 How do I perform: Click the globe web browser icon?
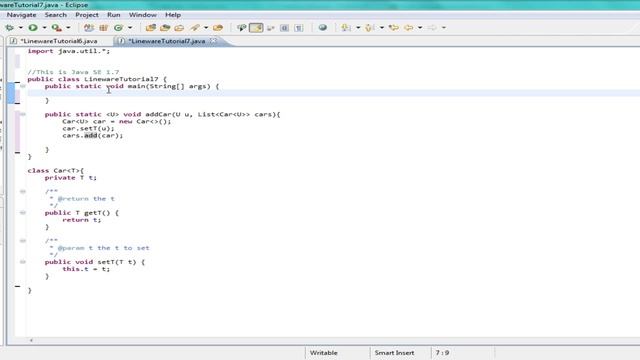322,28
